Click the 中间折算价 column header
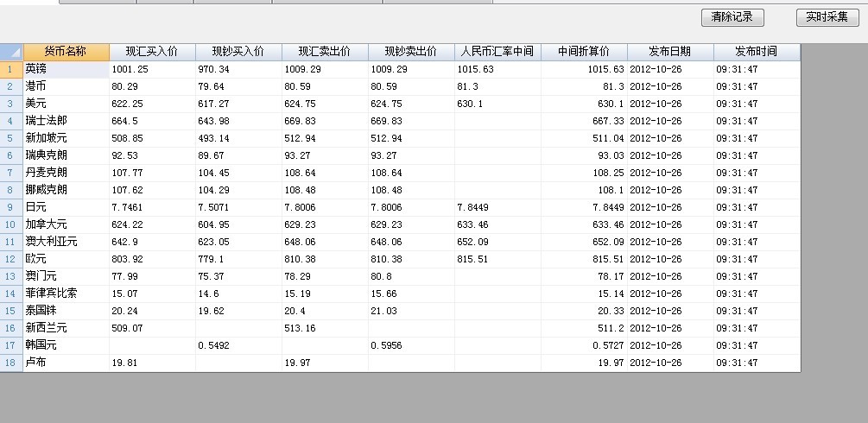Screen dimensions: 868x423 584,52
